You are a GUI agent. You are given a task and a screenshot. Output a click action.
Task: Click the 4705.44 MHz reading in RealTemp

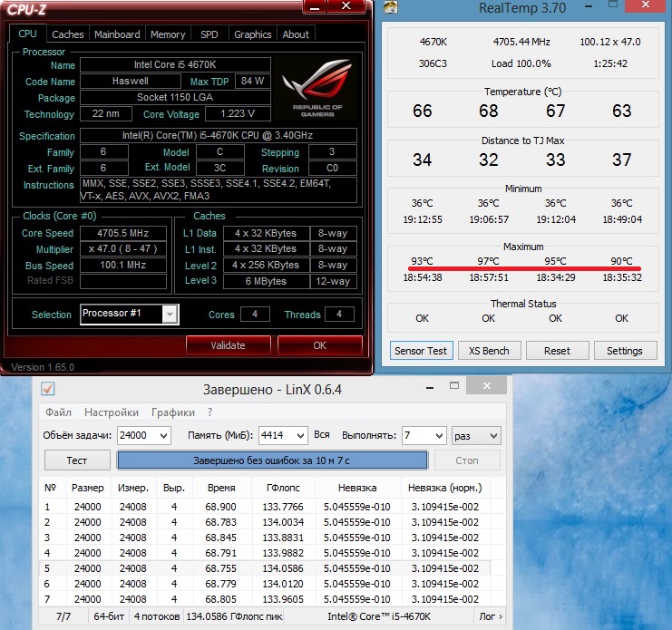pos(521,42)
